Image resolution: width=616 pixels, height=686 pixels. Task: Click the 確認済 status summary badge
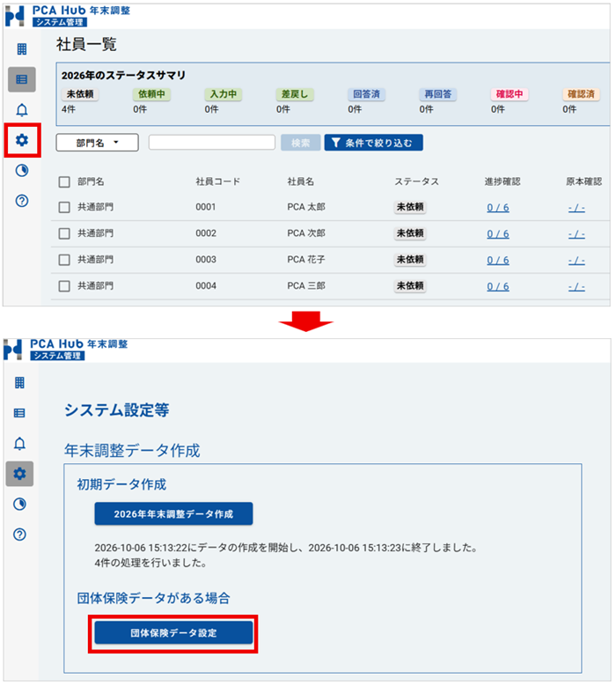581,94
